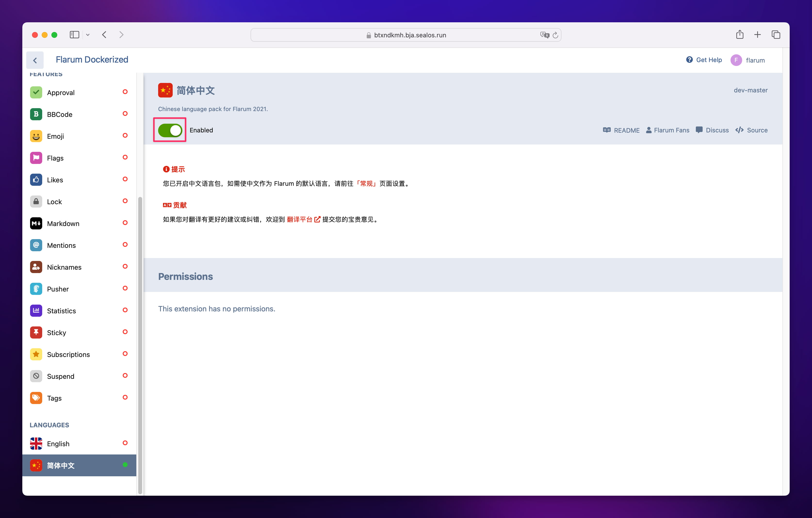Open the Markdown extension icon

(x=36, y=223)
